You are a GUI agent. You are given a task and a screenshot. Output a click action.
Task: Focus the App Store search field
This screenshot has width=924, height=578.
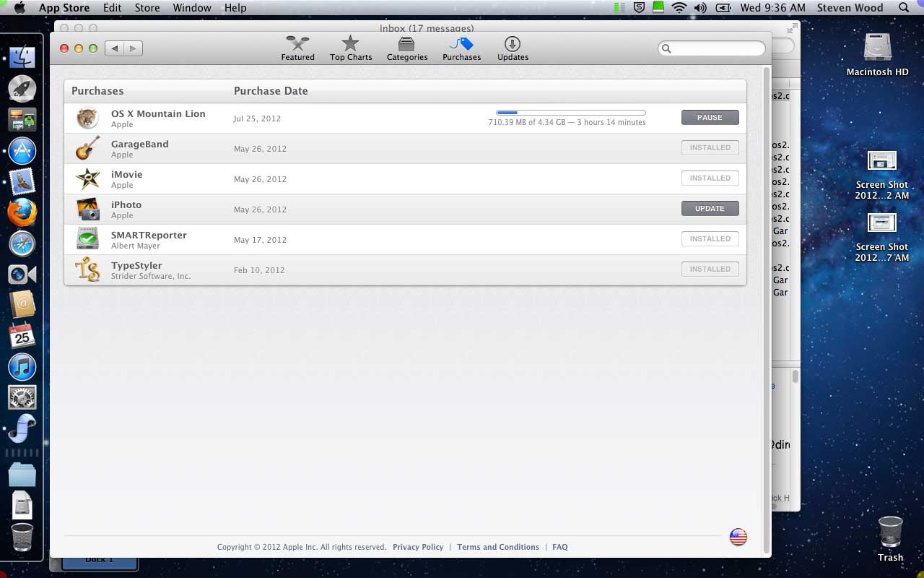(711, 48)
